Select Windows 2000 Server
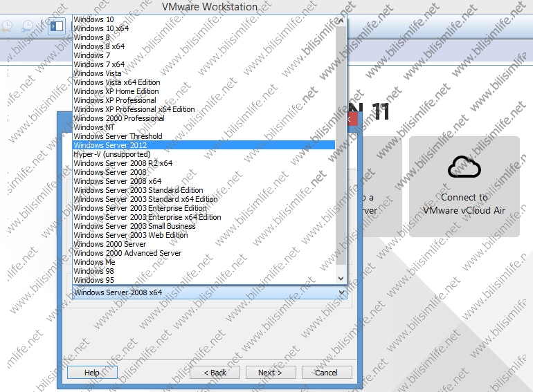The height and width of the screenshot is (392, 533). click(x=204, y=244)
